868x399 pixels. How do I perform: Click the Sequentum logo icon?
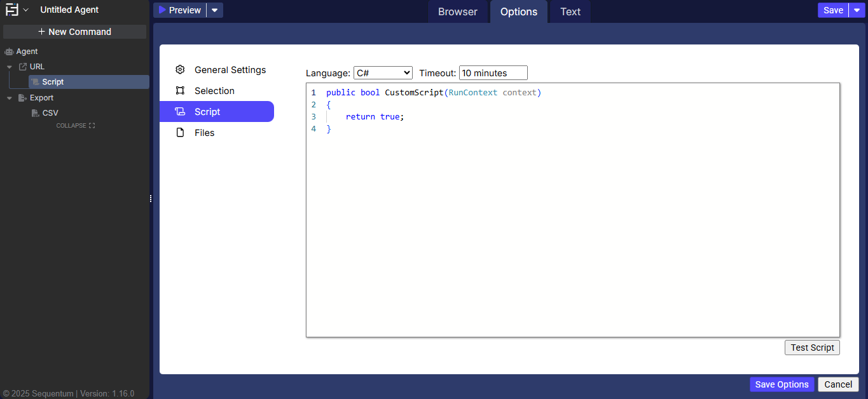pos(12,10)
